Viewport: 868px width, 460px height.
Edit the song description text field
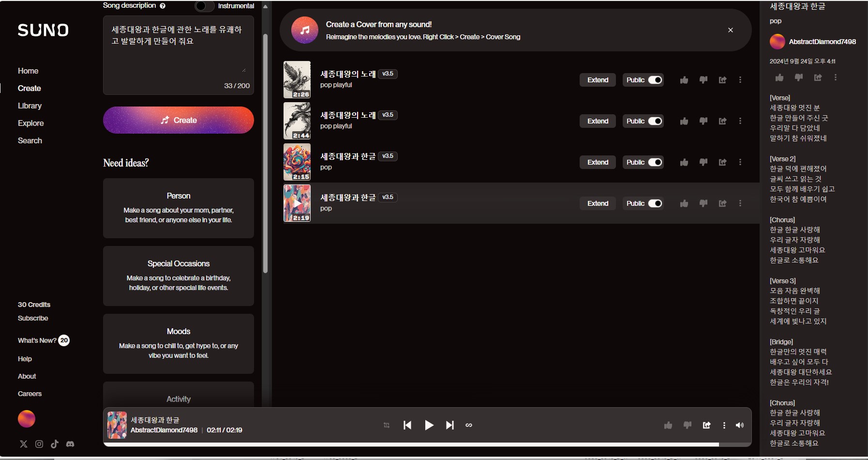coord(179,55)
